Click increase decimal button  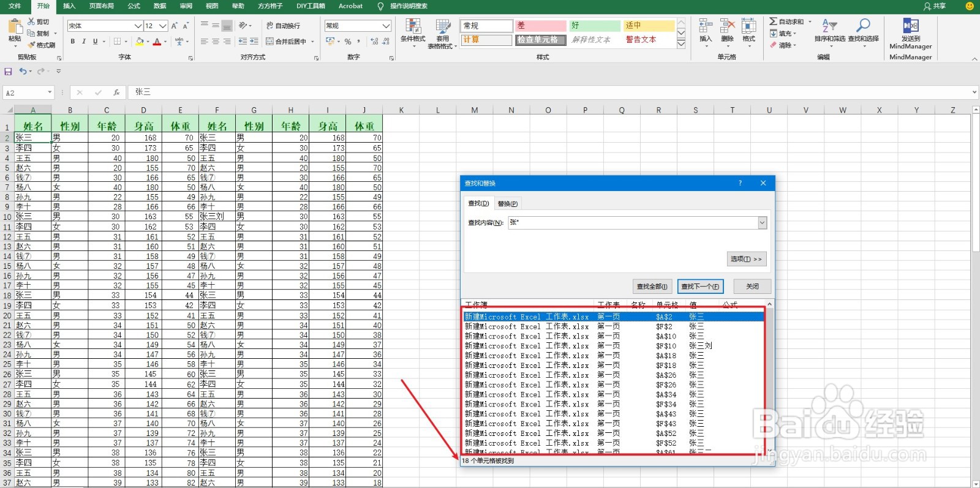pyautogui.click(x=374, y=42)
